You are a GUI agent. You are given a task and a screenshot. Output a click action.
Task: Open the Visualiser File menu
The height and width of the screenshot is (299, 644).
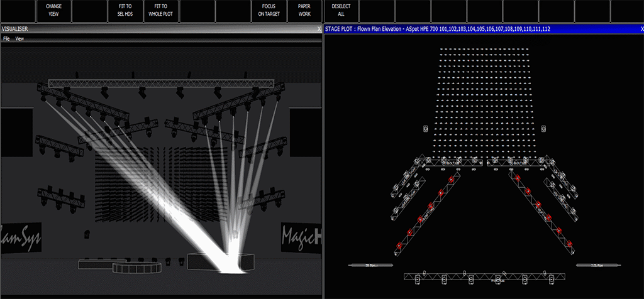pos(6,39)
